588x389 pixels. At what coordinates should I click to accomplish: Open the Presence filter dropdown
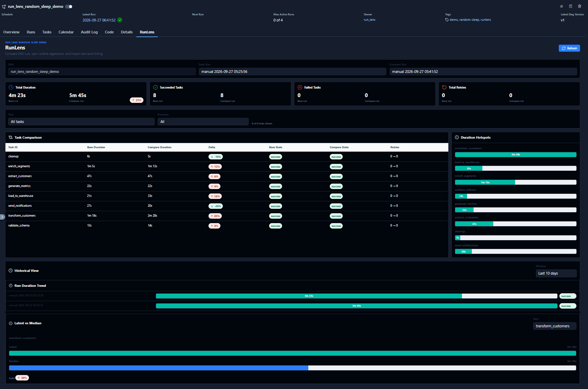203,122
